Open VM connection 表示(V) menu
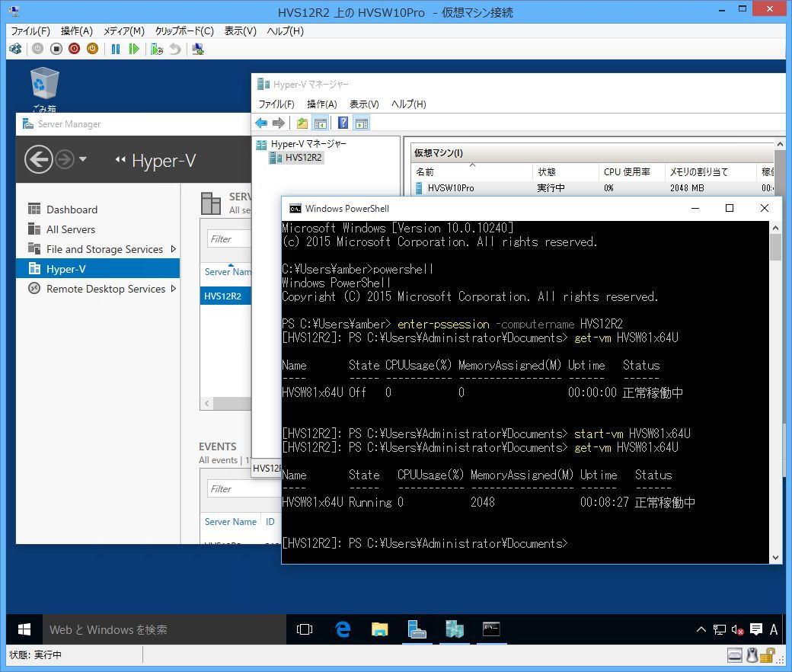792x672 pixels. pyautogui.click(x=241, y=30)
